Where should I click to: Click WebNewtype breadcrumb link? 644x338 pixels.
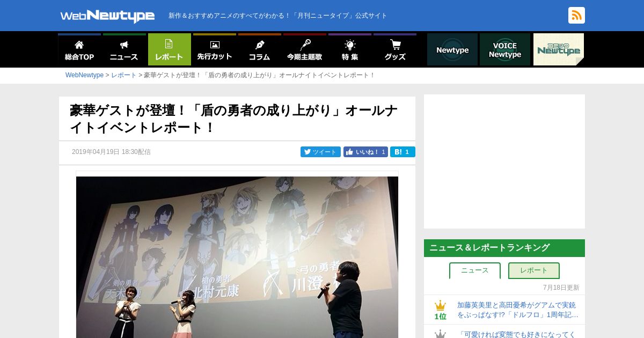84,75
